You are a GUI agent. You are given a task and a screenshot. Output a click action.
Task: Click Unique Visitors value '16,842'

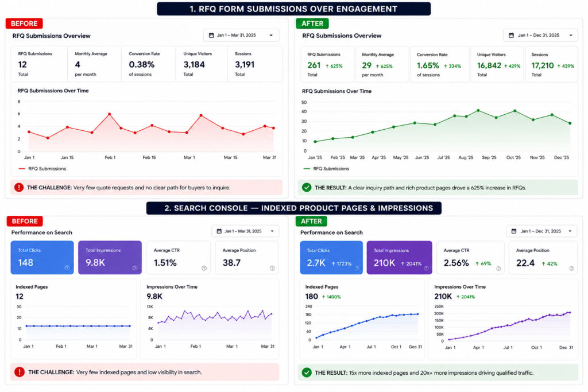pyautogui.click(x=489, y=65)
